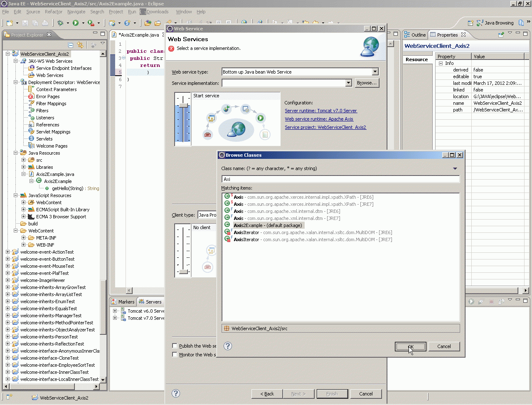
Task: Open the Service project: WebServiceClient_Axis2 link
Action: coord(325,127)
